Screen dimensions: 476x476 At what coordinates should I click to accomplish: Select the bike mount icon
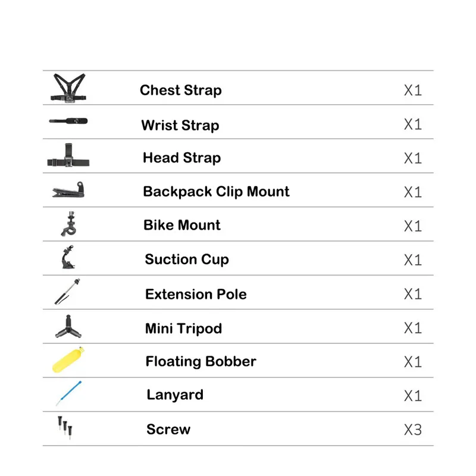[x=69, y=224]
